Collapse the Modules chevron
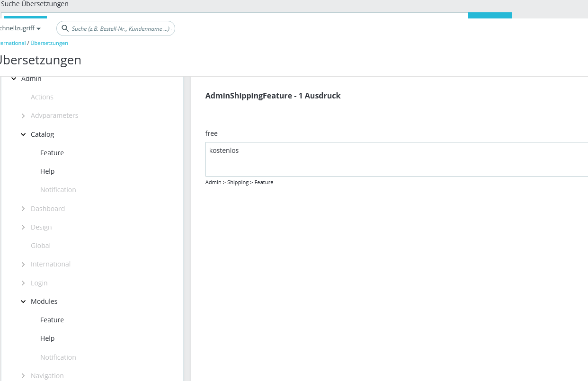The image size is (588, 381). pos(23,301)
